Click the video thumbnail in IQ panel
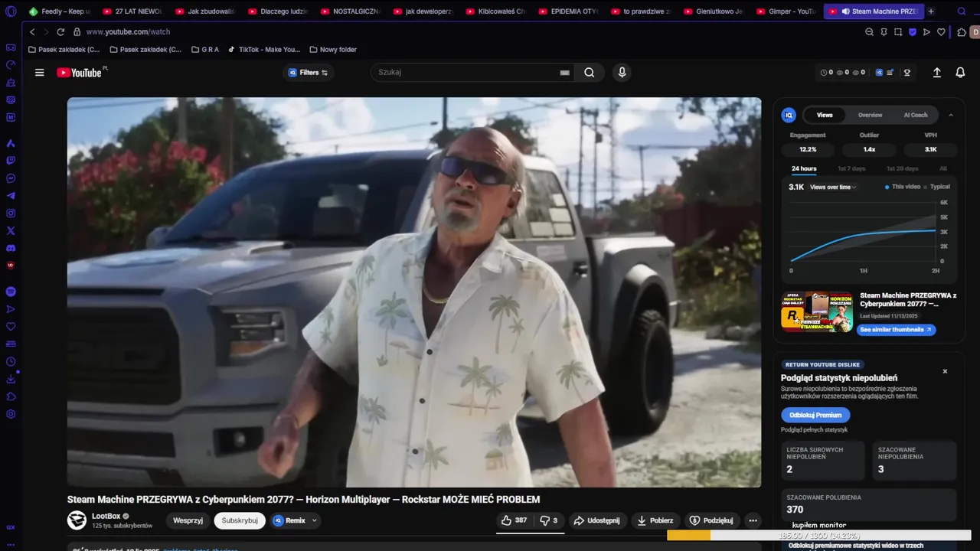 (x=817, y=311)
